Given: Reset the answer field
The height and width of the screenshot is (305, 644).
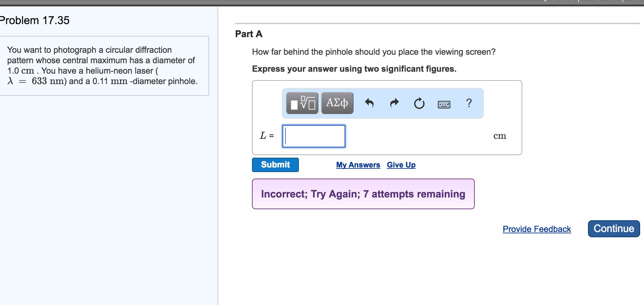Looking at the screenshot, I should (x=419, y=103).
